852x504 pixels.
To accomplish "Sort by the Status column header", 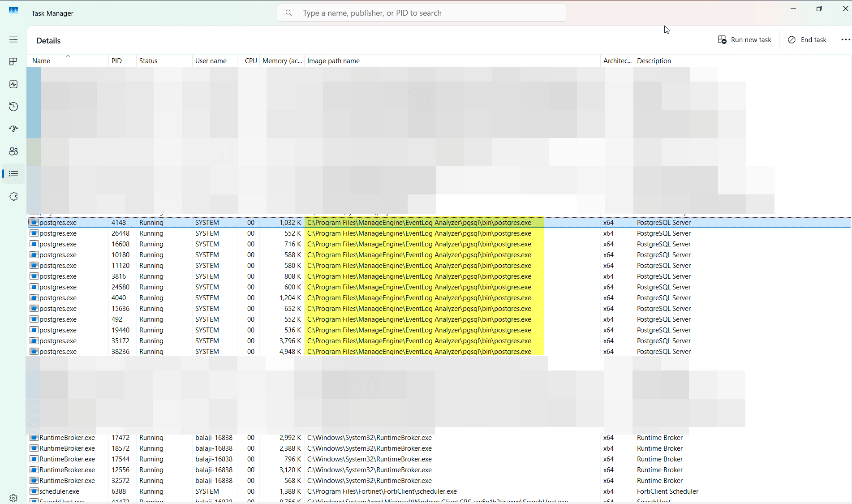I will tap(164, 61).
